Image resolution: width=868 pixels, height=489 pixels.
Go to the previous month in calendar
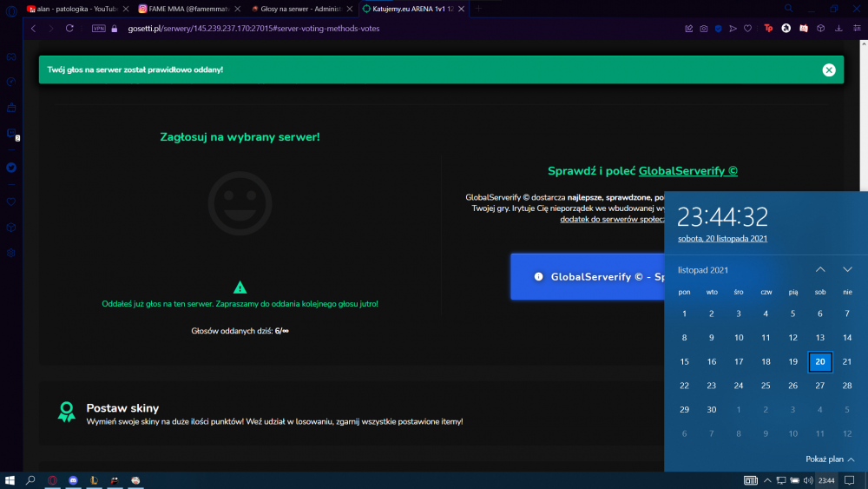[x=820, y=270]
